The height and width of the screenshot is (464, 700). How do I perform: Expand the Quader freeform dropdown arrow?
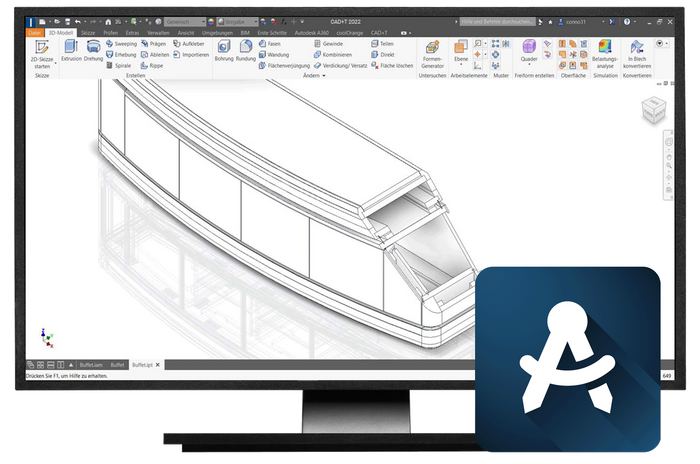tap(529, 65)
